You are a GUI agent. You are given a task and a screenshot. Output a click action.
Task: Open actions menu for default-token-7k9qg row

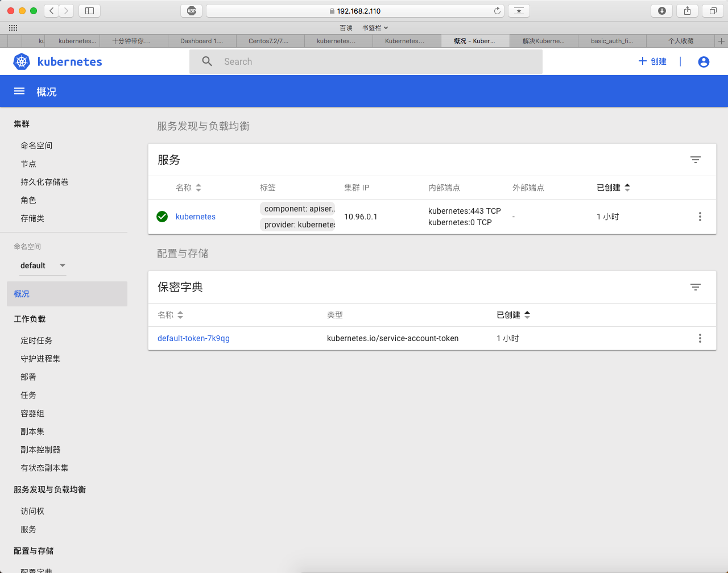700,338
